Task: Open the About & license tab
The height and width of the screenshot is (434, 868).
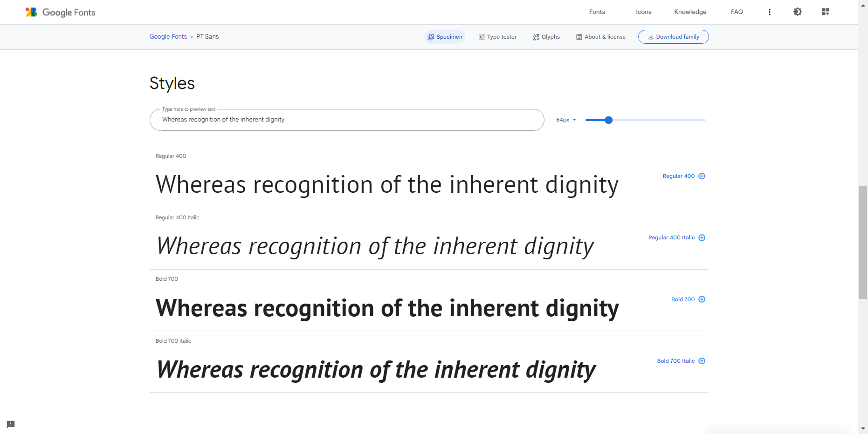Action: (601, 37)
